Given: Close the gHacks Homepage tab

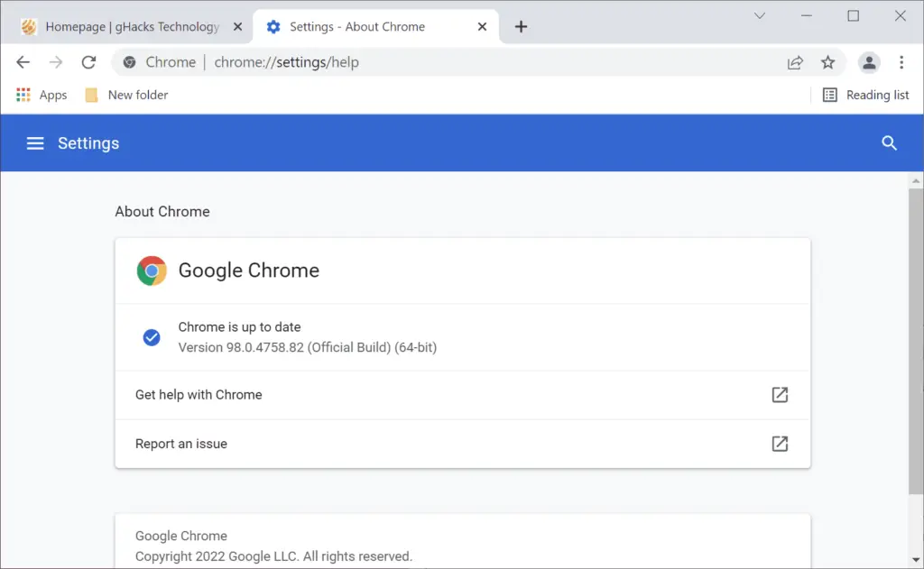Looking at the screenshot, I should coord(237,26).
